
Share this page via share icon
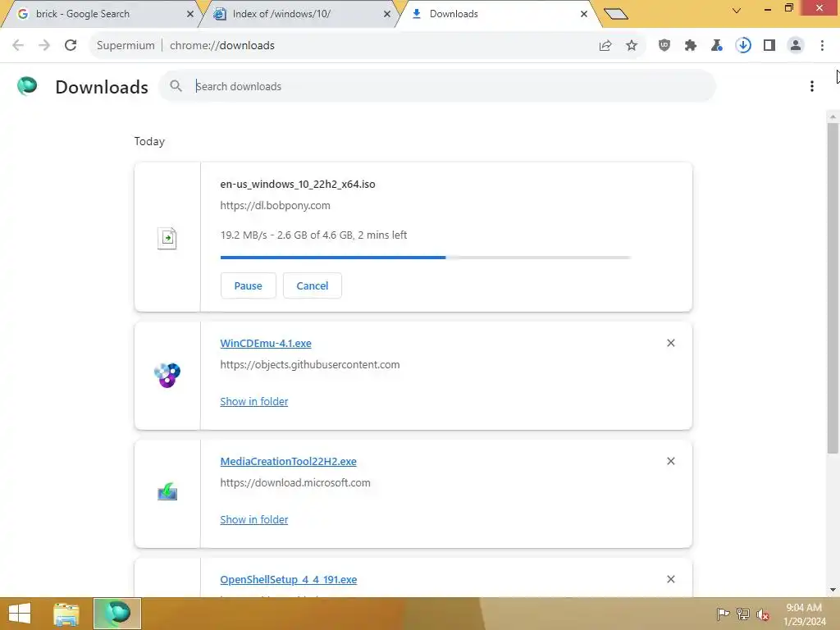605,46
